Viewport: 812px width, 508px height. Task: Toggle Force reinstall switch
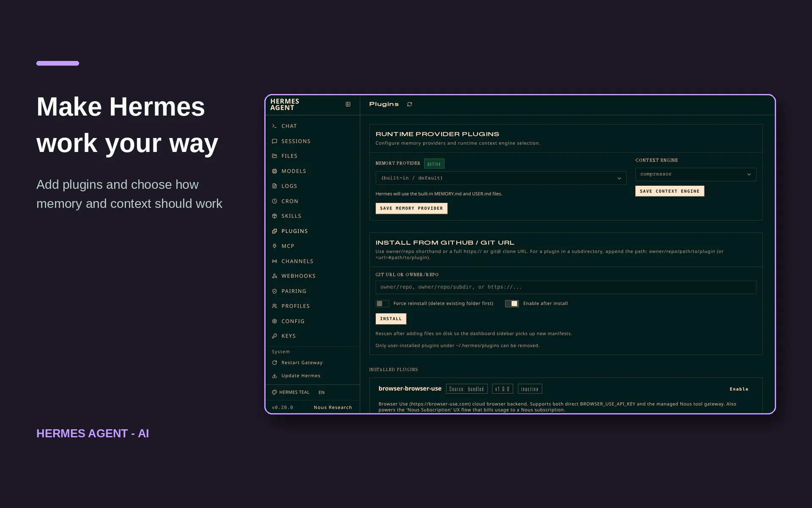pos(382,304)
